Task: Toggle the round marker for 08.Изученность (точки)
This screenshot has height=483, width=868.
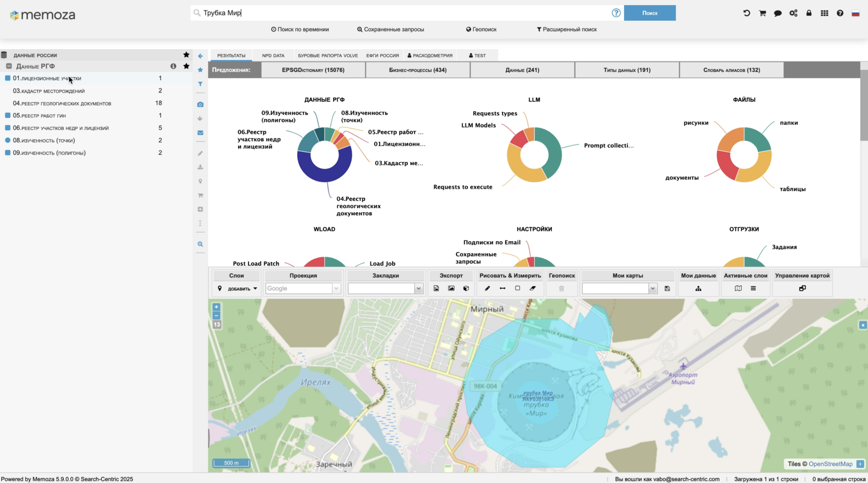Action: (8, 140)
